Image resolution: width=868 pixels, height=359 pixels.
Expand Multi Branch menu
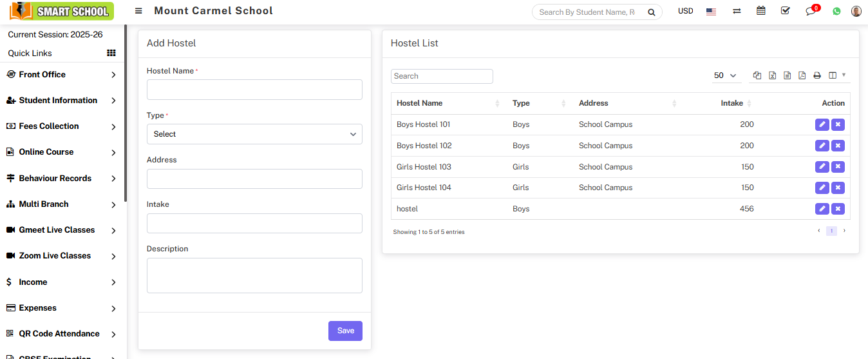pos(61,204)
